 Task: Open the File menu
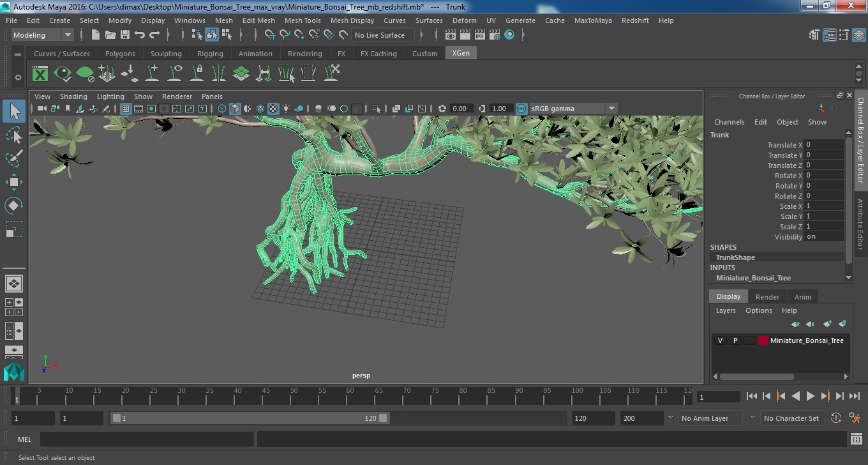(11, 20)
